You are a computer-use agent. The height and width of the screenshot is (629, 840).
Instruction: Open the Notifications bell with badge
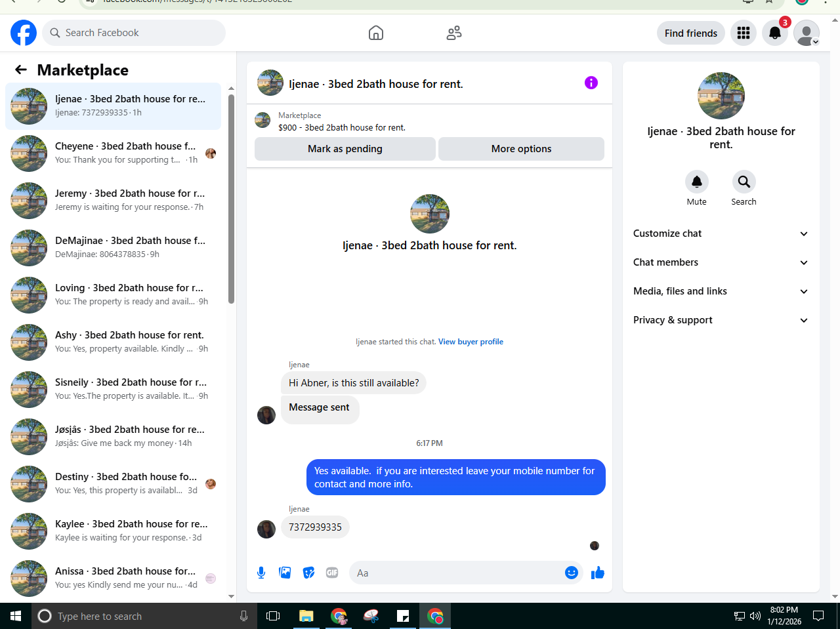775,33
